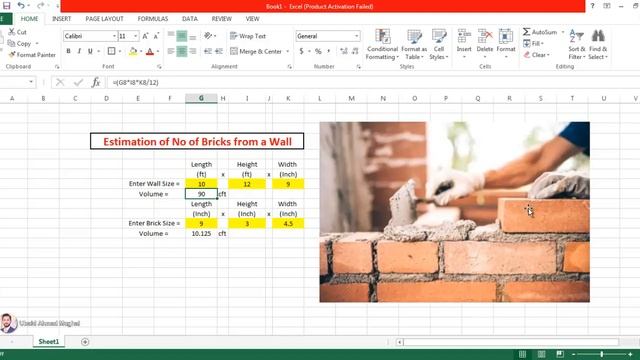This screenshot has width=640, height=360.
Task: Toggle Italic formatting
Action: 79,51
